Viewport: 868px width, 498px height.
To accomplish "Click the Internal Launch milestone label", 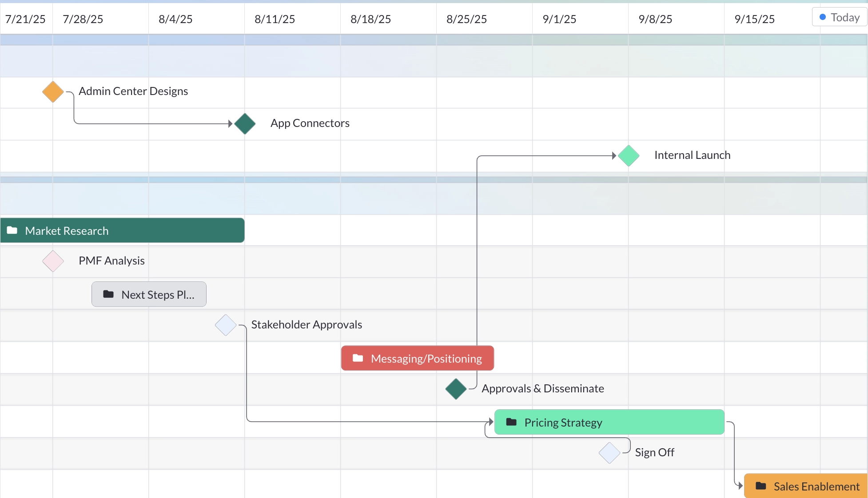I will (x=692, y=155).
